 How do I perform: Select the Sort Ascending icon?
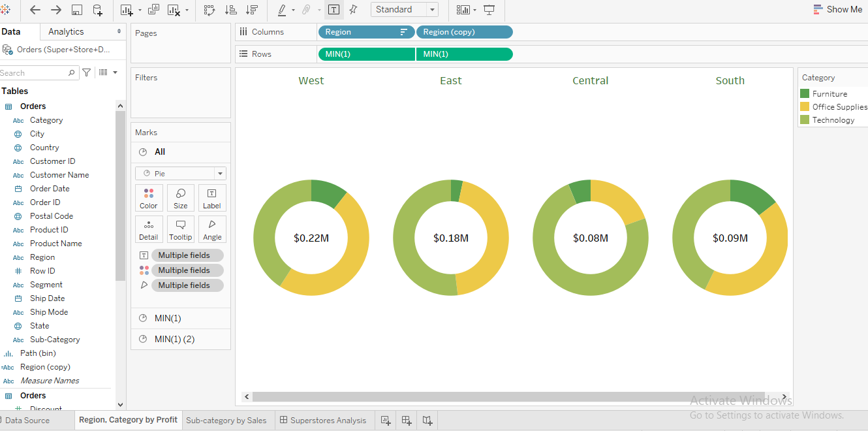[x=230, y=10]
